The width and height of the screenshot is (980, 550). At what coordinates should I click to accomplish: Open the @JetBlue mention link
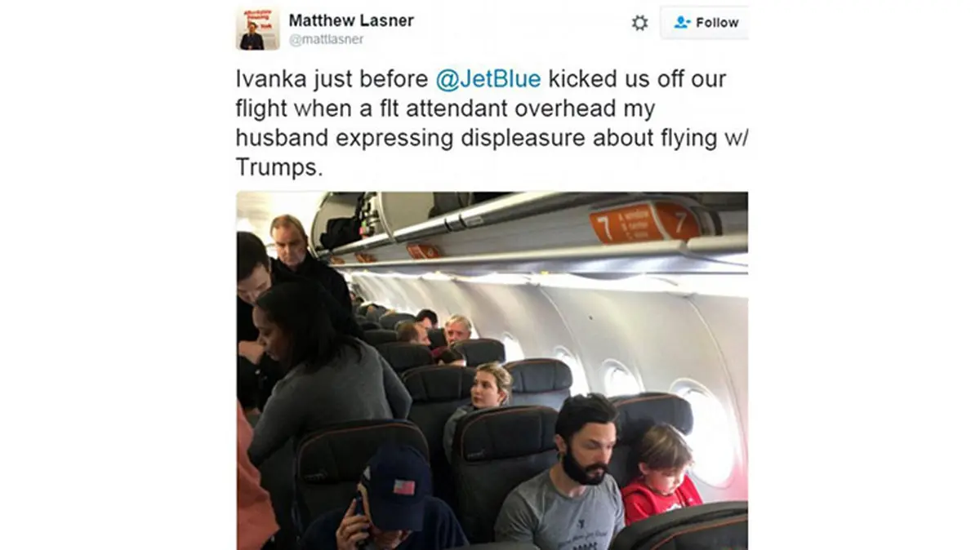[488, 79]
